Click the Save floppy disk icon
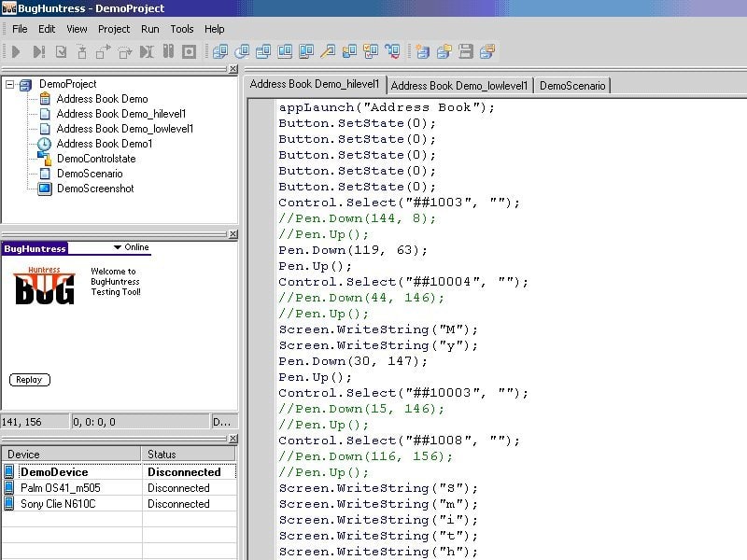Viewport: 747px width, 560px height. (x=465, y=51)
